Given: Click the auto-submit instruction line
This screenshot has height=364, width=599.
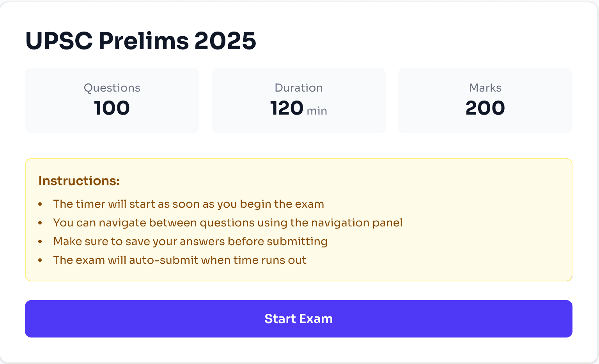Looking at the screenshot, I should [x=180, y=260].
